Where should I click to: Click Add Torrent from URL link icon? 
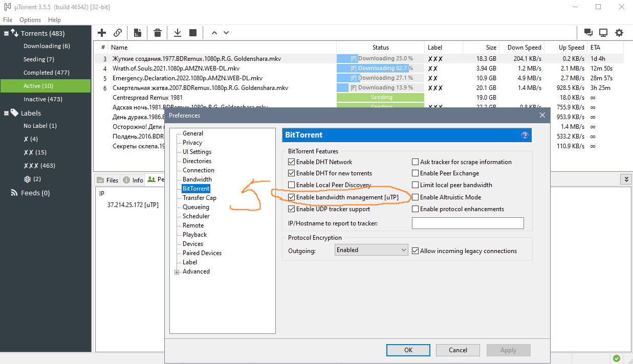pyautogui.click(x=118, y=33)
